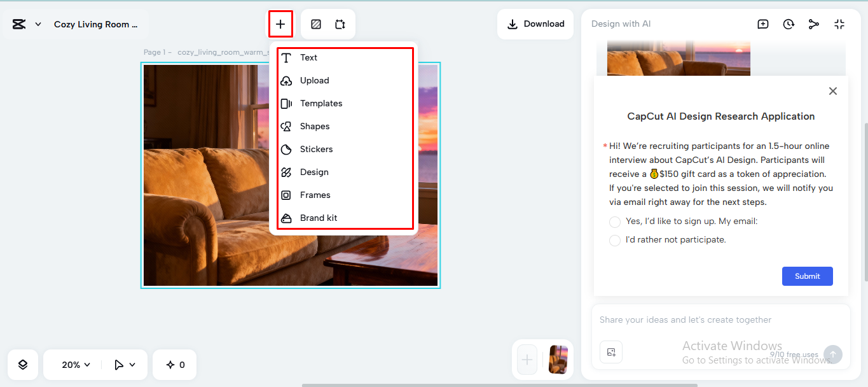
Task: Share the design using the share icon
Action: coord(814,24)
